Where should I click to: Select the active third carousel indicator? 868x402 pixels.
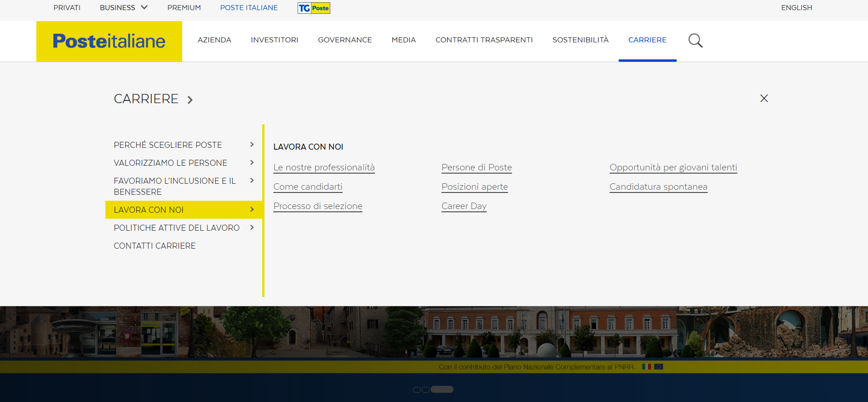tap(442, 390)
